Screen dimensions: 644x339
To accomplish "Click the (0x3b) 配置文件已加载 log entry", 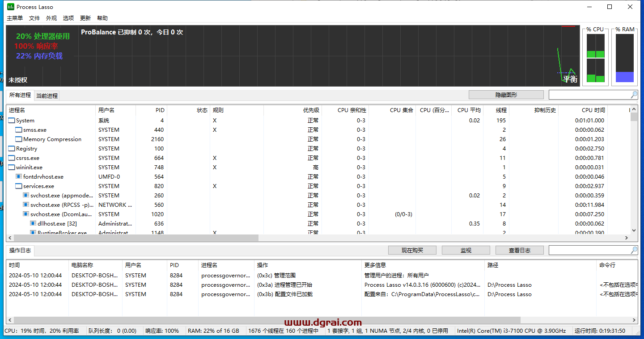I will tap(322, 294).
